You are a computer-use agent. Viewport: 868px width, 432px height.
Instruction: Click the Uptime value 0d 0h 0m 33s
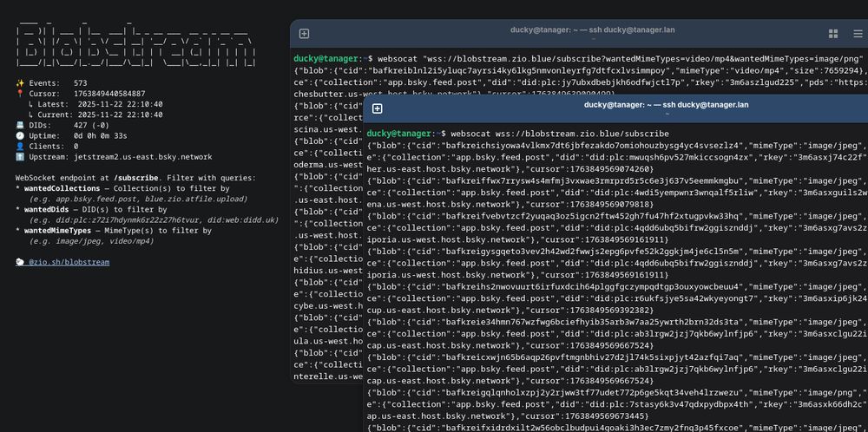(x=101, y=136)
